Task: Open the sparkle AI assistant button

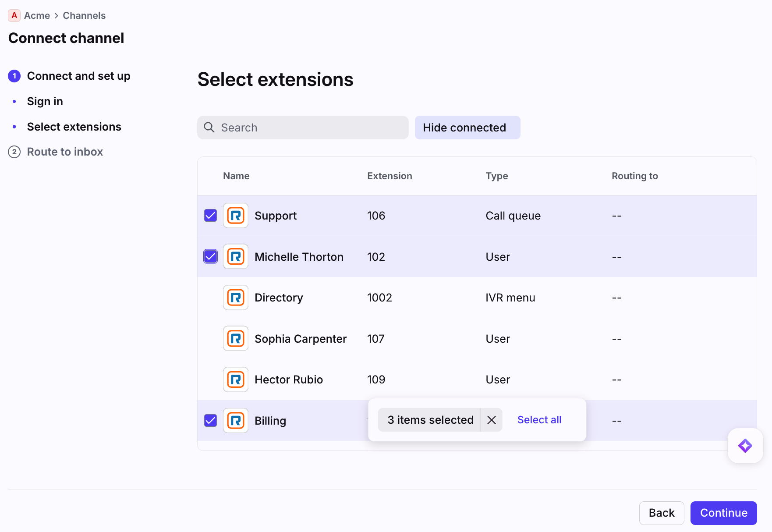Action: [x=745, y=446]
